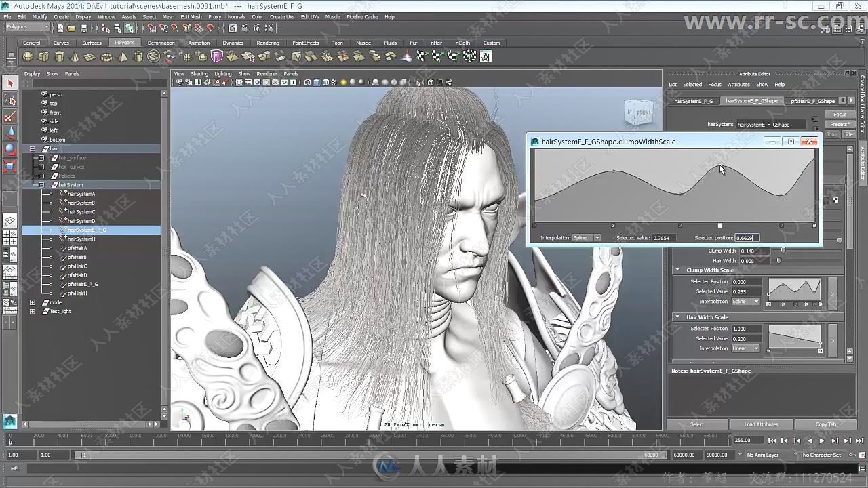This screenshot has width=868, height=488.
Task: Create a polygon torus from shelf
Action: (x=106, y=56)
